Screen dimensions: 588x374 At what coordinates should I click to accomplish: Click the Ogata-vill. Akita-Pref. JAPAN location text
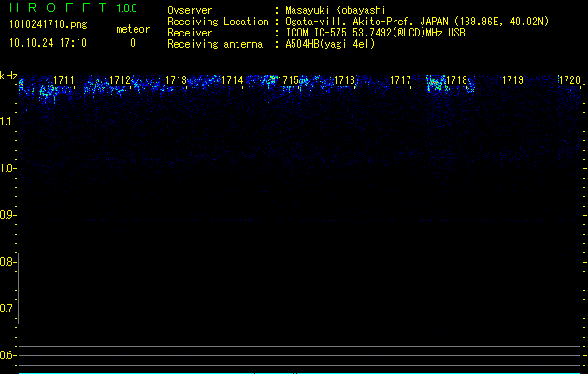[x=417, y=22]
